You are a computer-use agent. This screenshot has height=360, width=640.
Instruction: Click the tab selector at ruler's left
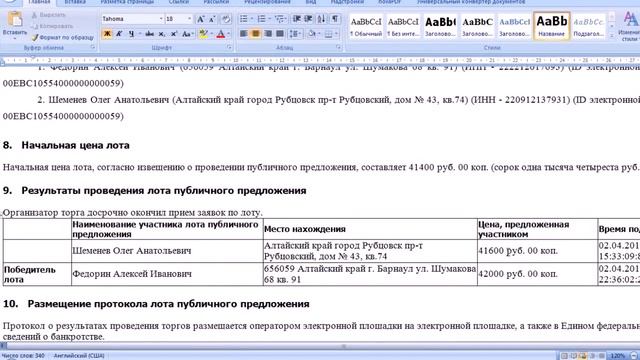coord(2,62)
